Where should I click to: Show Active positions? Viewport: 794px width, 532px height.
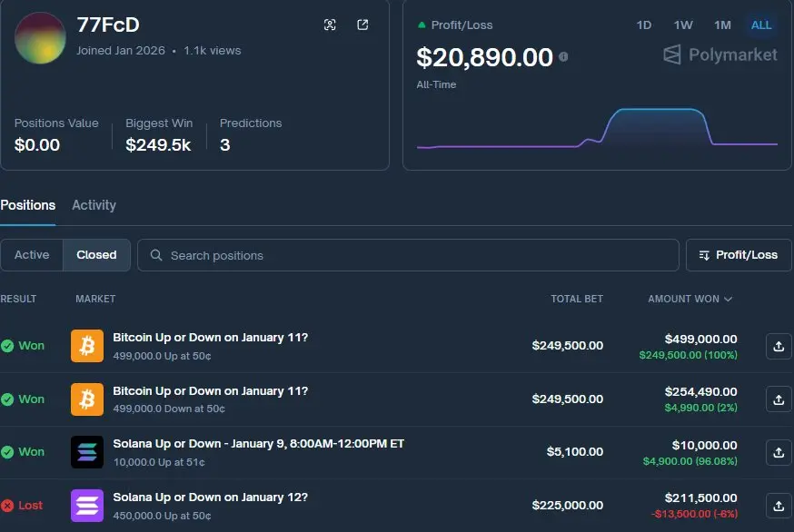32,254
